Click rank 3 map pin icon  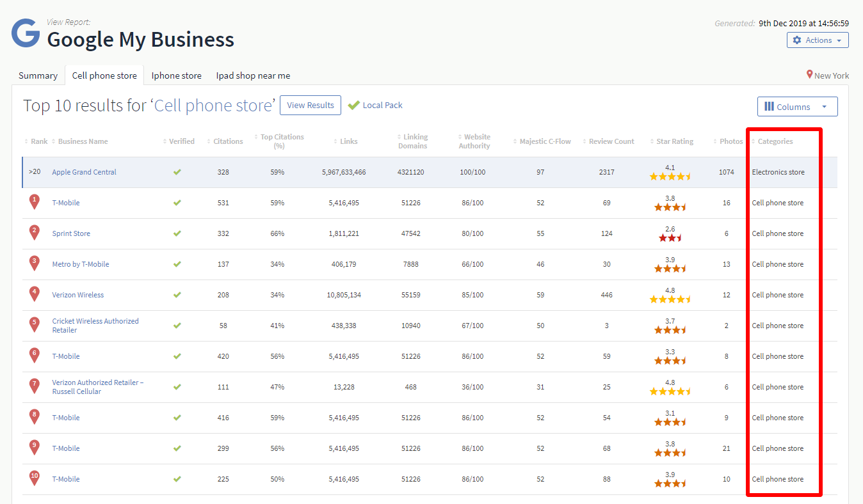pyautogui.click(x=35, y=264)
